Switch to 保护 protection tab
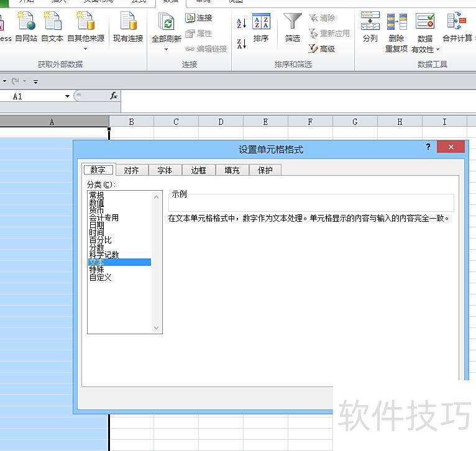Image resolution: width=476 pixels, height=451 pixels. coord(265,170)
